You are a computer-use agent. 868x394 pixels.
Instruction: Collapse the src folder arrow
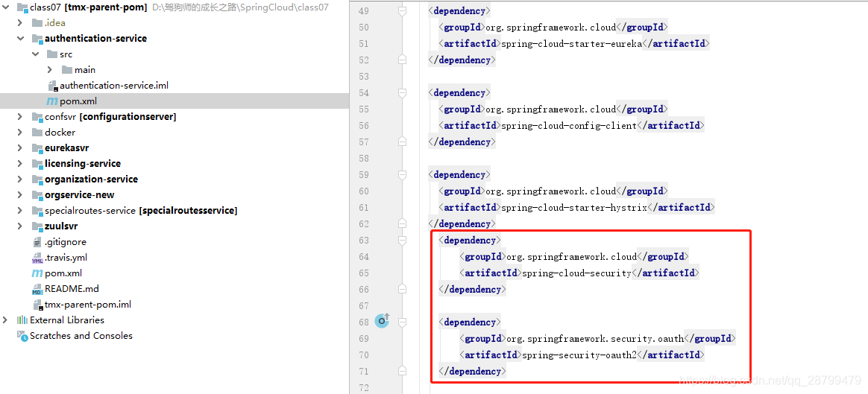tap(36, 54)
